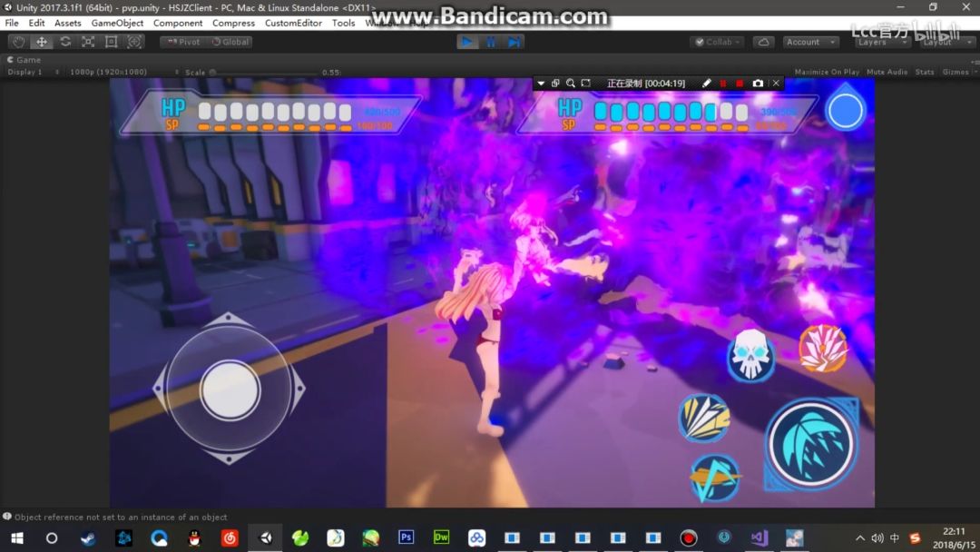Screen dimensions: 980x552
Task: Tap the yellow claw skill button
Action: [x=704, y=418]
